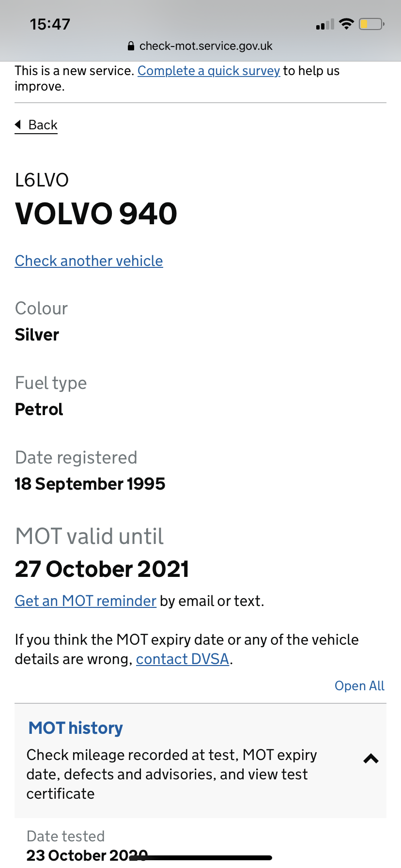Viewport: 401px width, 868px height.
Task: Open Get an MOT reminder link
Action: 86,601
